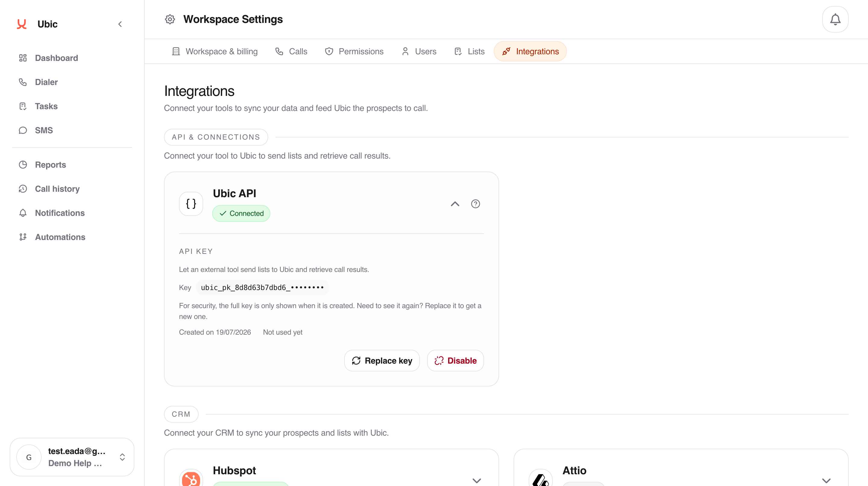Screen dimensions: 868x486
Task: Switch to the Workspace & billing tab
Action: click(215, 51)
